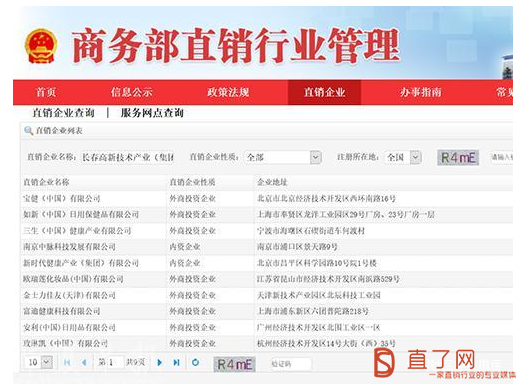
Task: Click address 北京市北京经济技术开发区西环南路16号
Action: coord(326,199)
